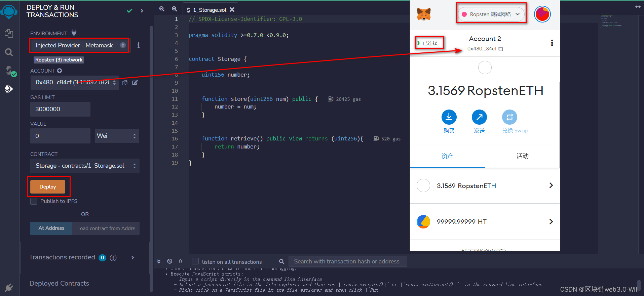Switch to MetaMask Assets tab (资产)
644x296 pixels.
447,156
